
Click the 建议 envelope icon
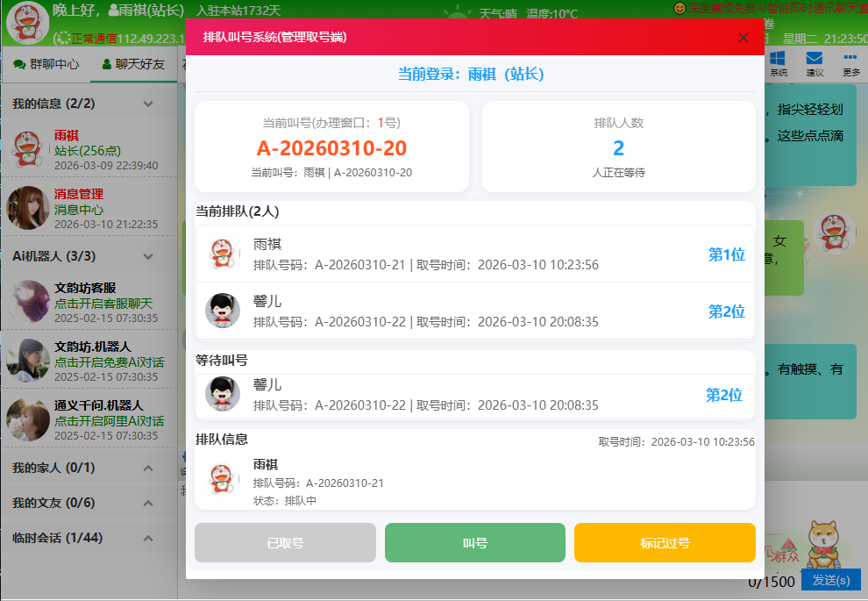click(x=815, y=61)
